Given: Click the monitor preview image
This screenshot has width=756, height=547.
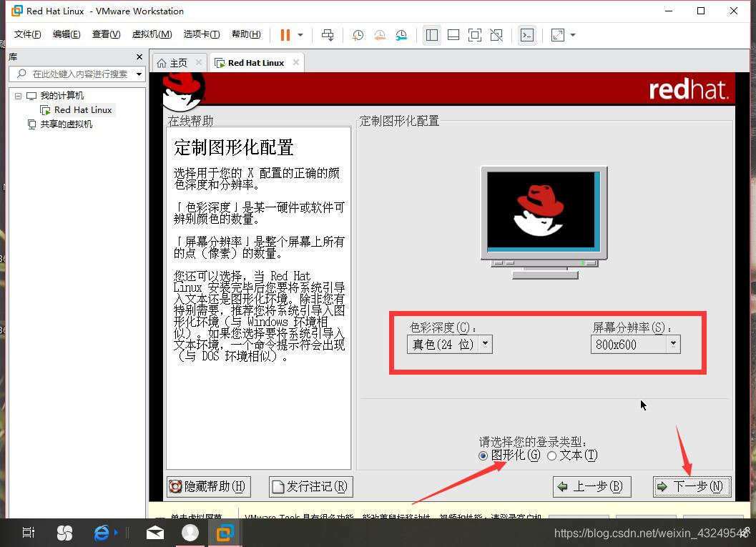Looking at the screenshot, I should coord(544,222).
